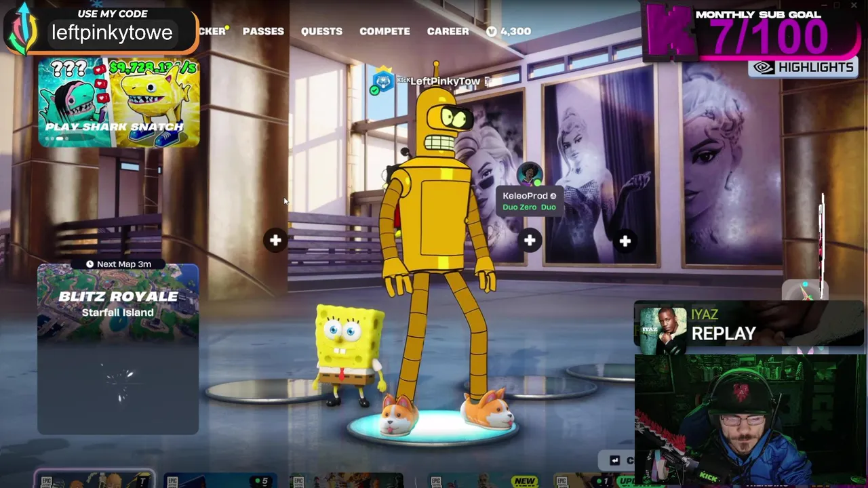Image resolution: width=868 pixels, height=488 pixels.
Task: Click the V-Bucks coin icon
Action: 492,31
